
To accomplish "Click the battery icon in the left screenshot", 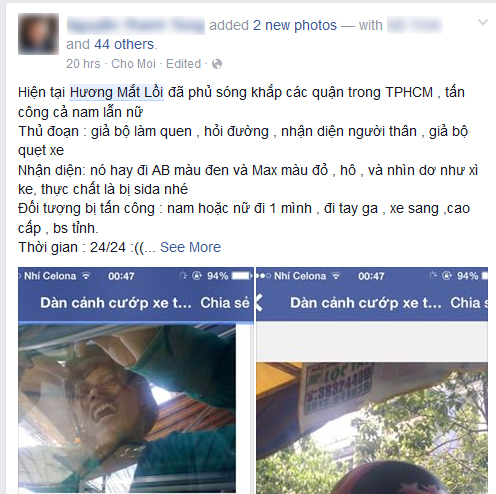I will click(x=241, y=276).
